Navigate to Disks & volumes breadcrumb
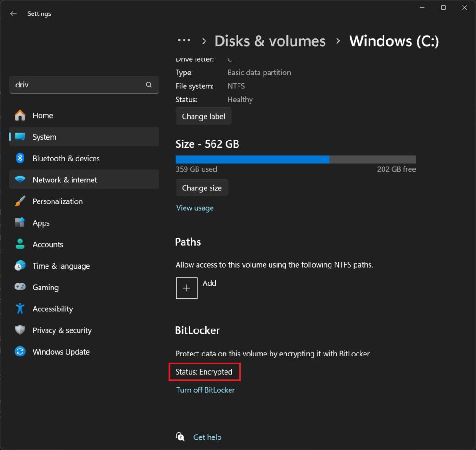This screenshot has height=450, width=476. [x=270, y=41]
